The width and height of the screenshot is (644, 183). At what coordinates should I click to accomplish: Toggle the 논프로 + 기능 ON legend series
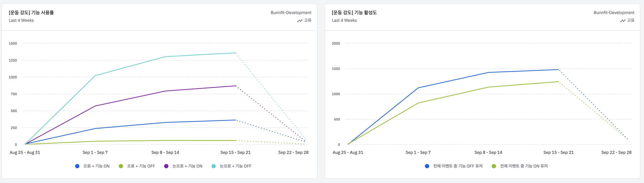click(183, 166)
